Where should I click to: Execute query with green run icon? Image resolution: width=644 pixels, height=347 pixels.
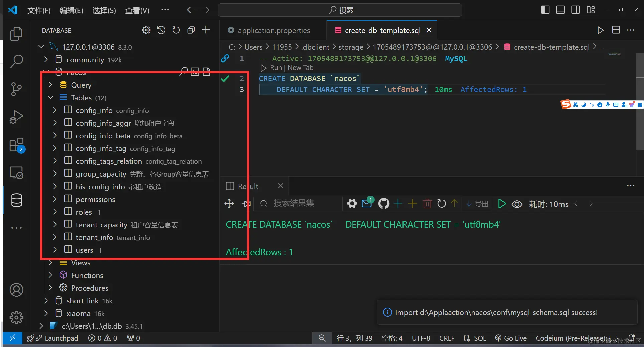click(502, 204)
